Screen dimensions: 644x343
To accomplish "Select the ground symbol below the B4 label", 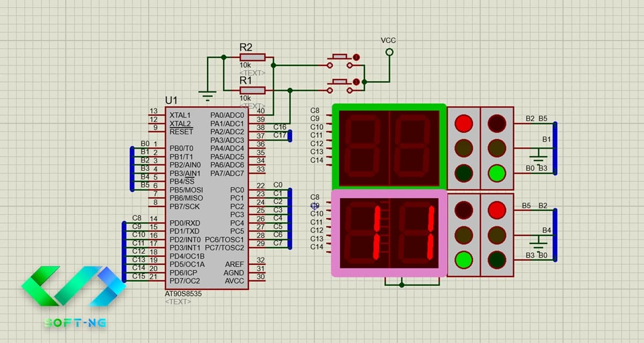I will 538,243.
